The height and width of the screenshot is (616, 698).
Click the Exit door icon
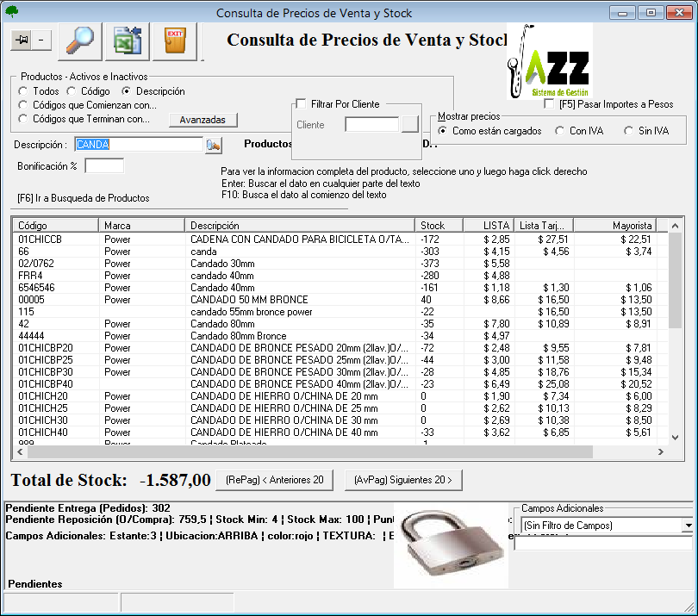click(x=175, y=40)
